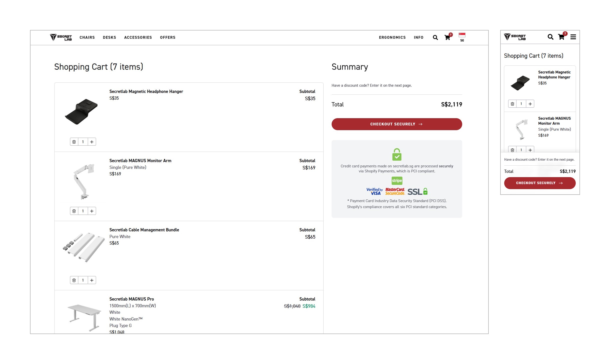Add one more Cable Management Bundle
This screenshot has width=610, height=364.
pos(92,280)
